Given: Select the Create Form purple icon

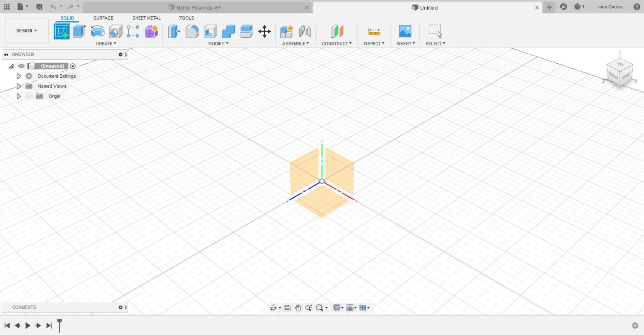Looking at the screenshot, I should (151, 31).
